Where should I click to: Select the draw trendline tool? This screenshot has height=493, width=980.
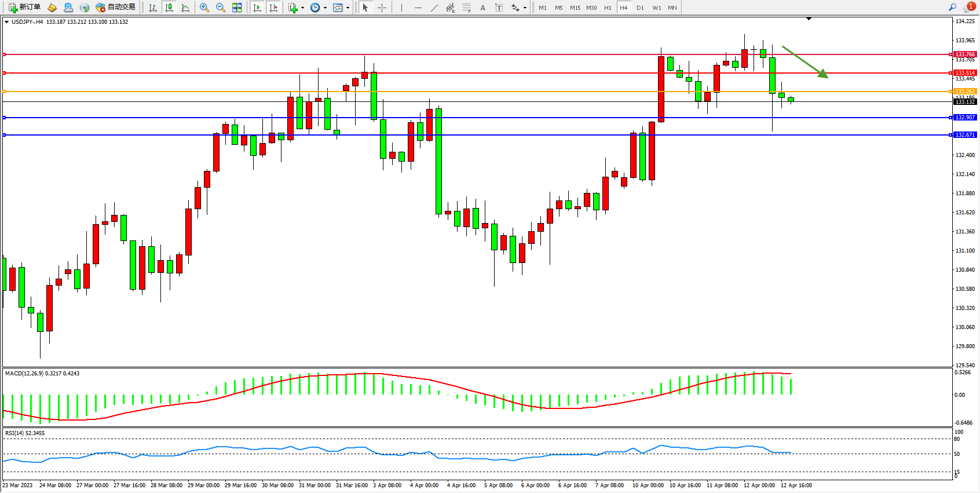pos(434,8)
